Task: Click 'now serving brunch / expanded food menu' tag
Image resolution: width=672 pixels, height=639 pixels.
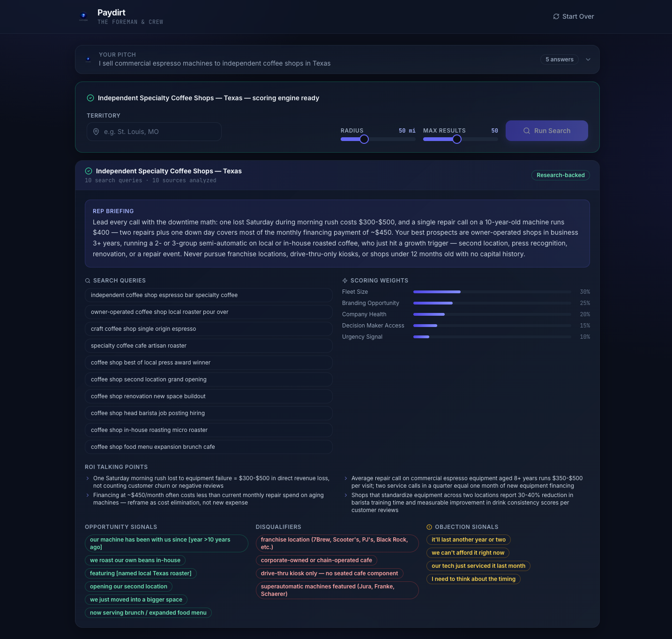Action: click(x=148, y=613)
